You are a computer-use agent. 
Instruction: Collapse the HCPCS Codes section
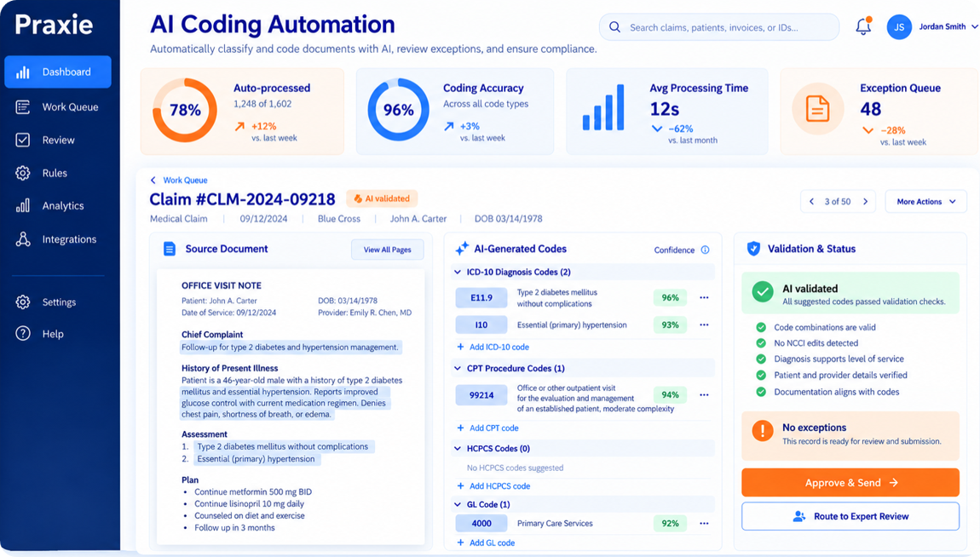click(x=458, y=448)
